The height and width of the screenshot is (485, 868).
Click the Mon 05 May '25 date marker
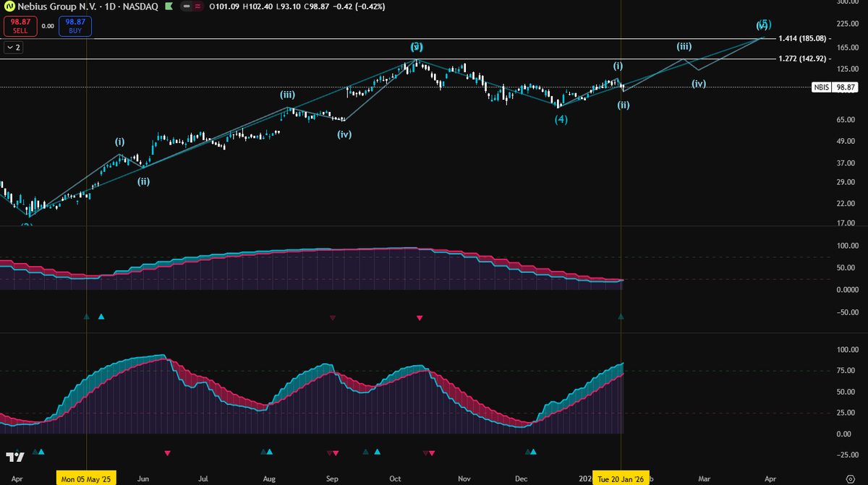[86, 478]
